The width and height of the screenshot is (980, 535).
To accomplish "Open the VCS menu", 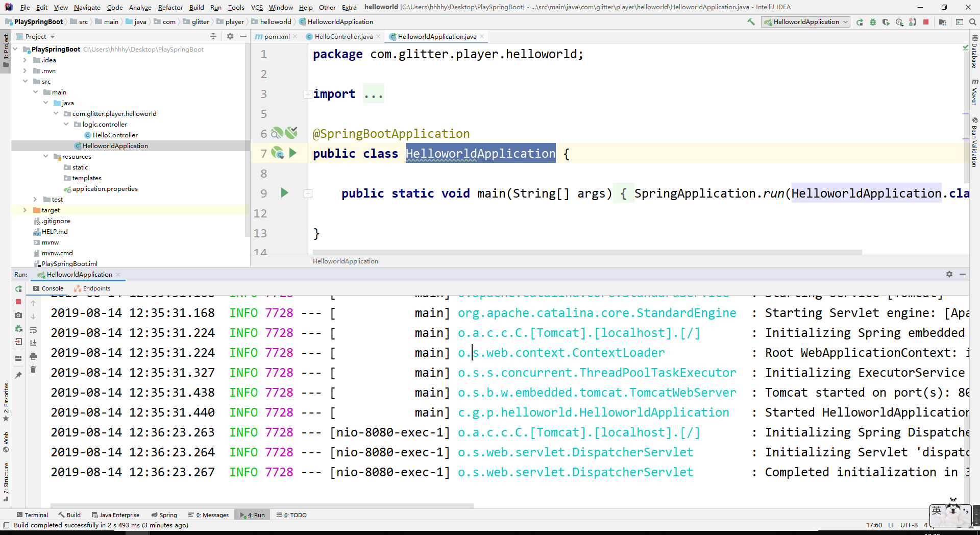I will (x=257, y=7).
